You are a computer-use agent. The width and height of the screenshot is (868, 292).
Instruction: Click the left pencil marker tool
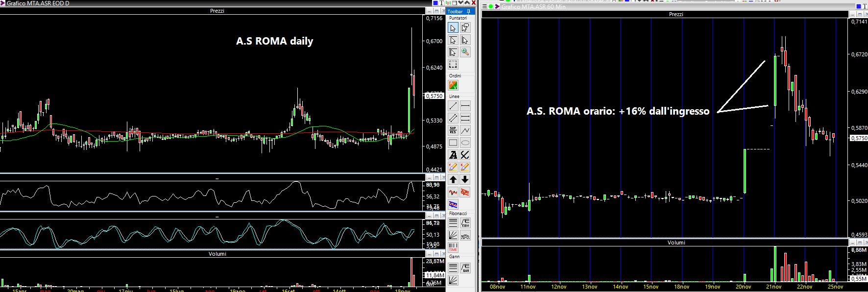(453, 167)
